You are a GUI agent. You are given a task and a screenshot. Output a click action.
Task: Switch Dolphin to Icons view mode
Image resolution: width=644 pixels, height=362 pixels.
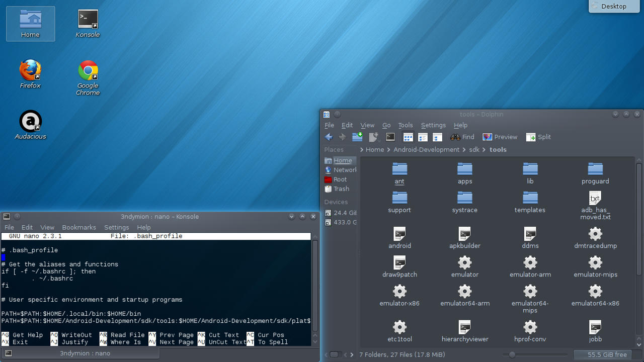(408, 137)
